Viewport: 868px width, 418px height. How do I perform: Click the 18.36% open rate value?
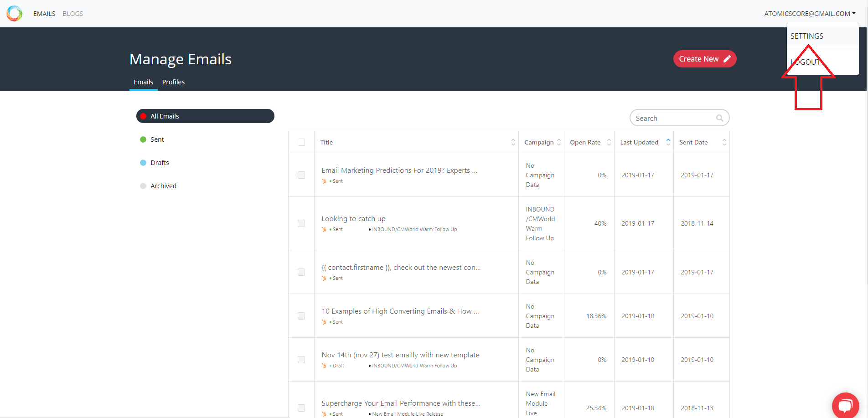pos(596,316)
